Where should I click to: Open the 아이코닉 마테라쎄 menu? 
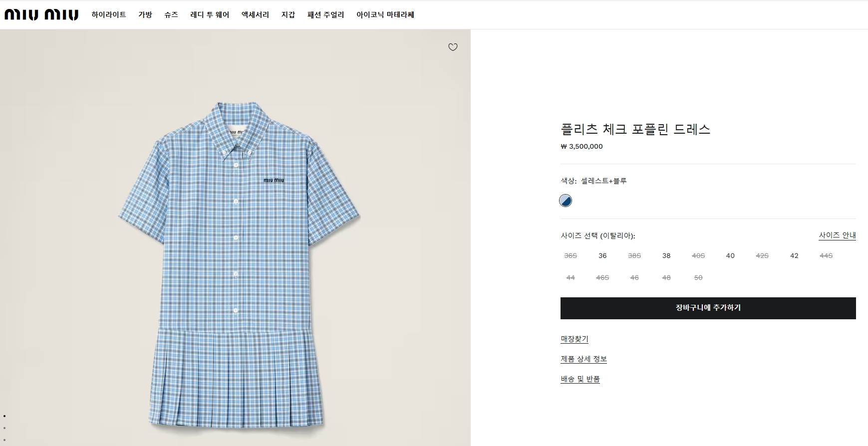(x=385, y=15)
